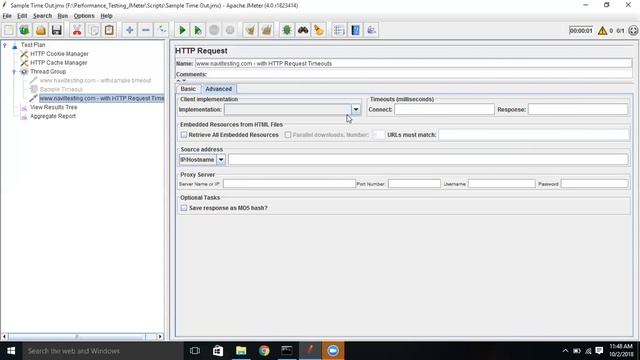This screenshot has width=640, height=360.
Task: Click scroll-right arrow of tree panel
Action: (160, 337)
